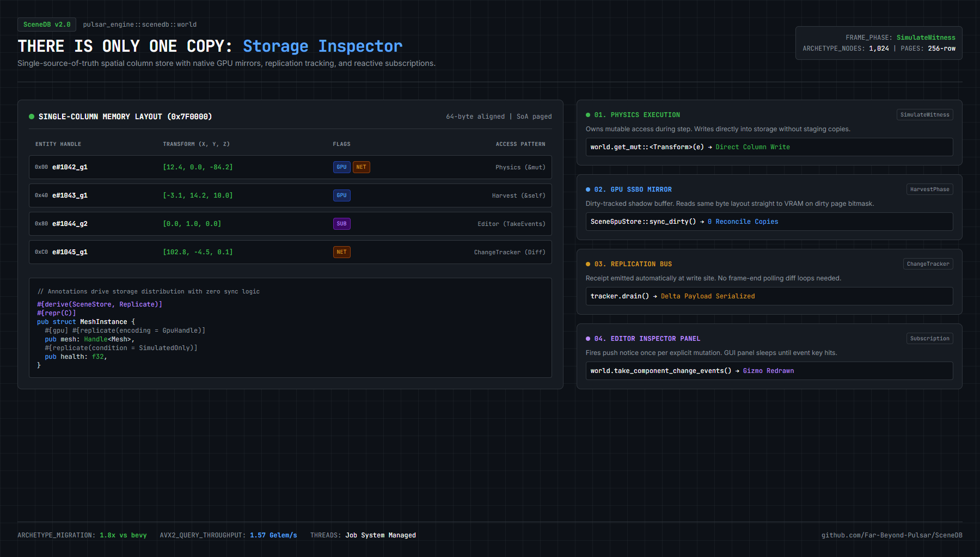The height and width of the screenshot is (557, 980).
Task: Open the github.com/Far-Beyond-Pulsar/SceneDB link
Action: coord(892,535)
